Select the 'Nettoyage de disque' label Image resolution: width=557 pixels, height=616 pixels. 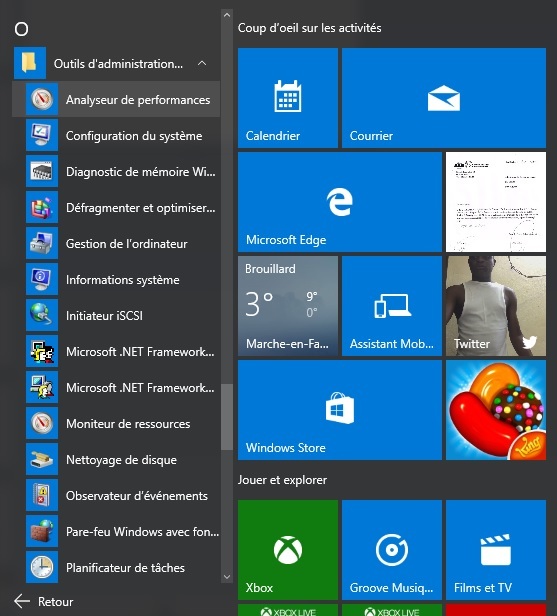coord(121,460)
